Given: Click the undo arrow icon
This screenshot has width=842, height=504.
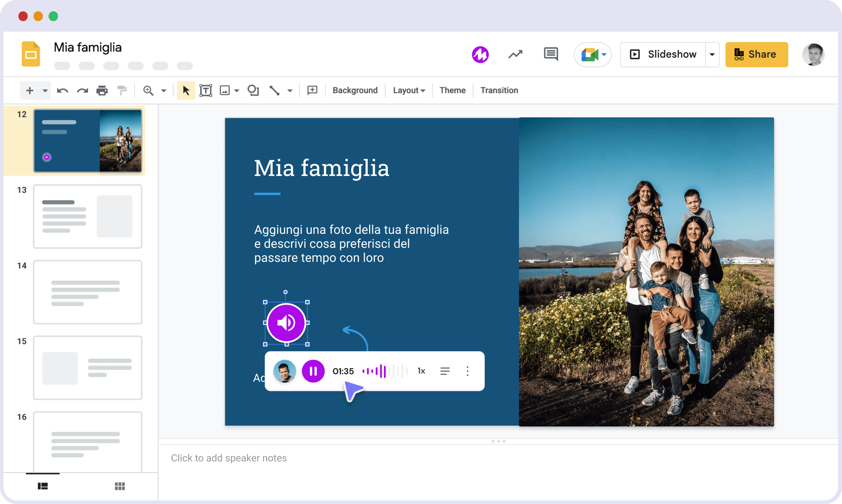Looking at the screenshot, I should point(62,91).
